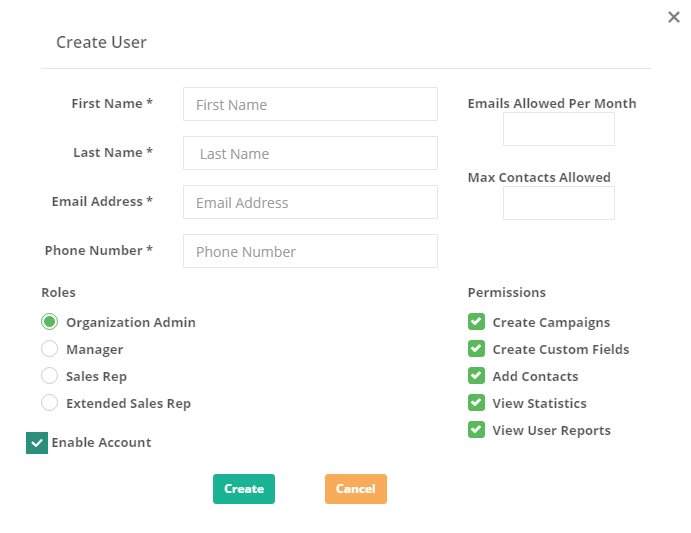Click the green Create button
Screen dimensions: 691x533
click(244, 489)
